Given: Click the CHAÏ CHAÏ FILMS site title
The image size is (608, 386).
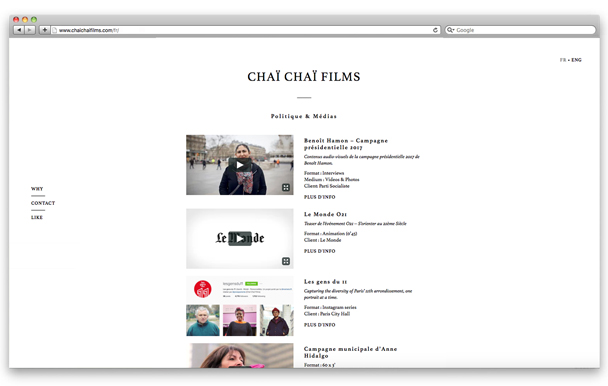Looking at the screenshot, I should pyautogui.click(x=304, y=76).
